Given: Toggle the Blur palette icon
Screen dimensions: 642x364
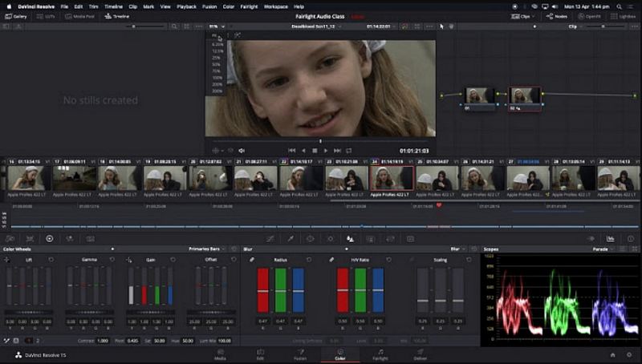Looking at the screenshot, I should 350,239.
